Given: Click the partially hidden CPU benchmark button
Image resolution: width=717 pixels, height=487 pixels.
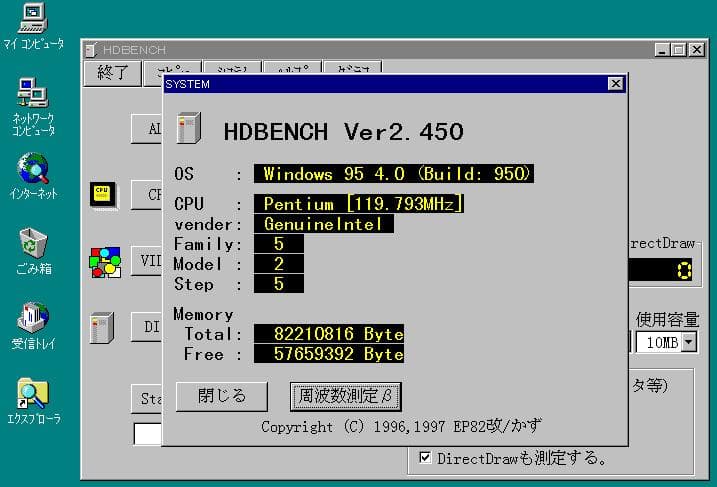Looking at the screenshot, I should (147, 195).
